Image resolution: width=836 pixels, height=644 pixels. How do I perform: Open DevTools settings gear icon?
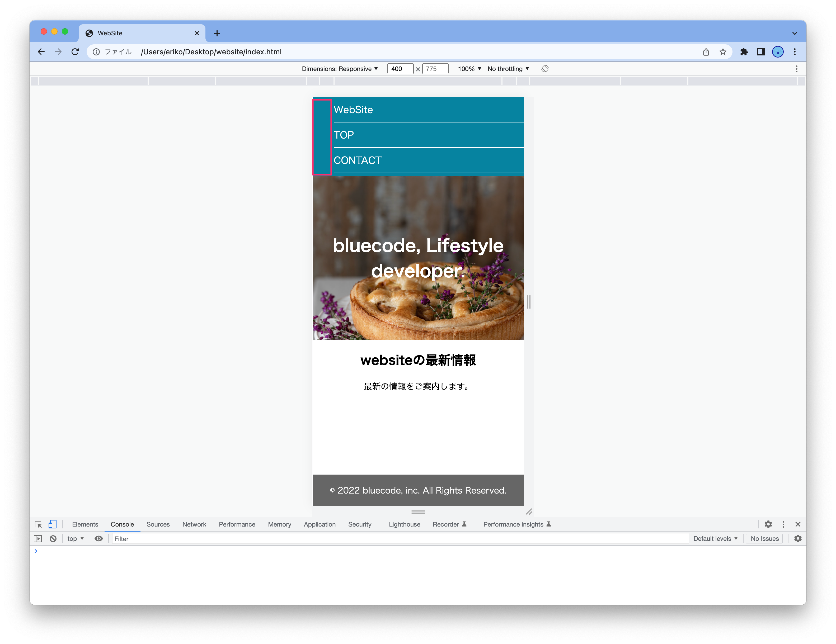[x=768, y=524]
